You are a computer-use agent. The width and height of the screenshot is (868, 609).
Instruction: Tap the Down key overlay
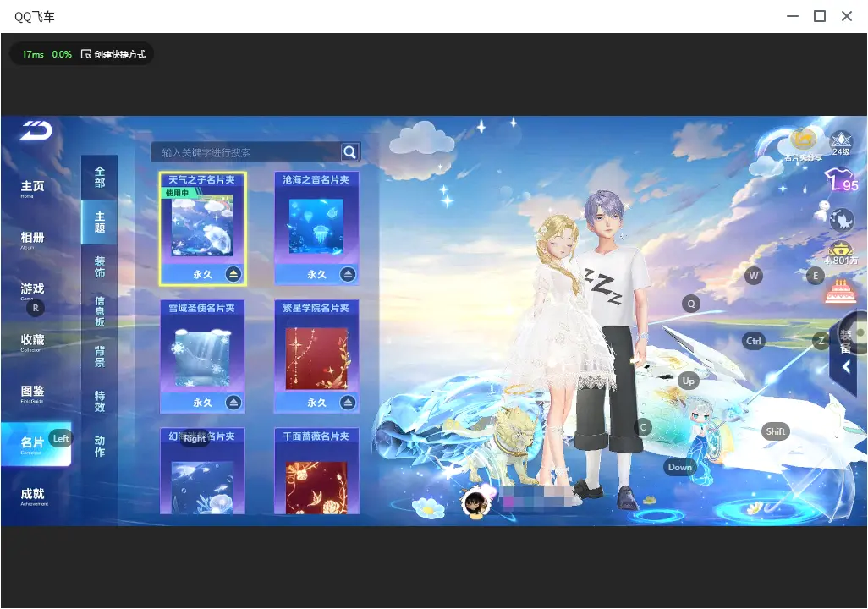pyautogui.click(x=680, y=467)
